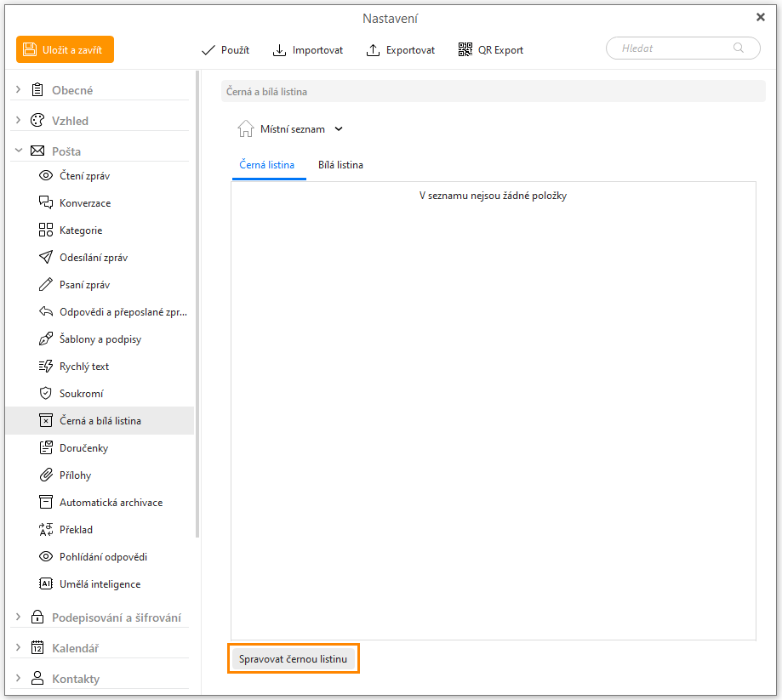
Task: Click the Kalendář calendar icon
Action: pos(37,647)
